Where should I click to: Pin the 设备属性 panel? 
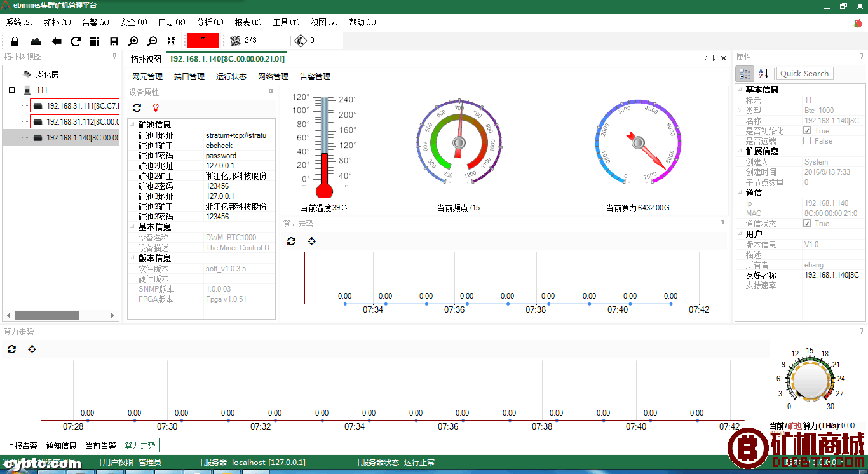(x=271, y=92)
